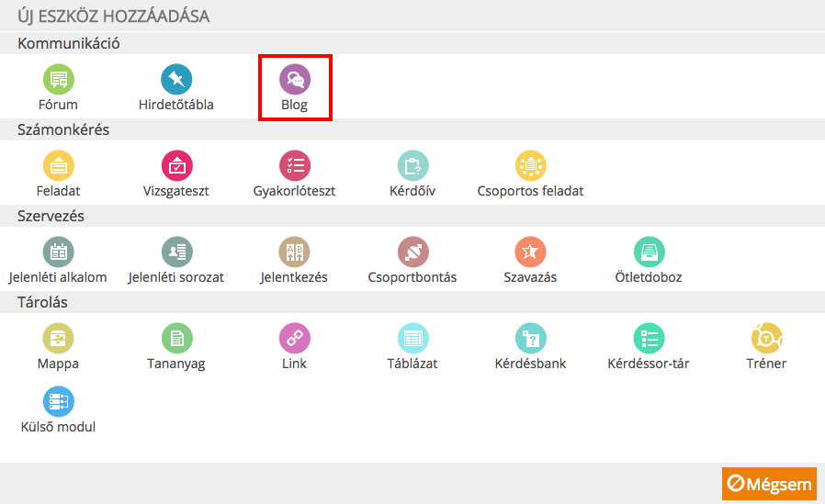Select the Külső modul icon

click(x=59, y=401)
